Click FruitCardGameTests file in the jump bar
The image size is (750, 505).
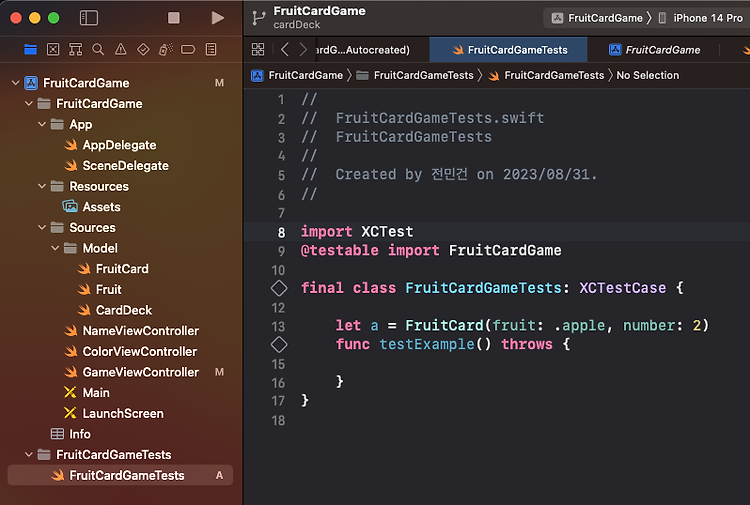(546, 75)
